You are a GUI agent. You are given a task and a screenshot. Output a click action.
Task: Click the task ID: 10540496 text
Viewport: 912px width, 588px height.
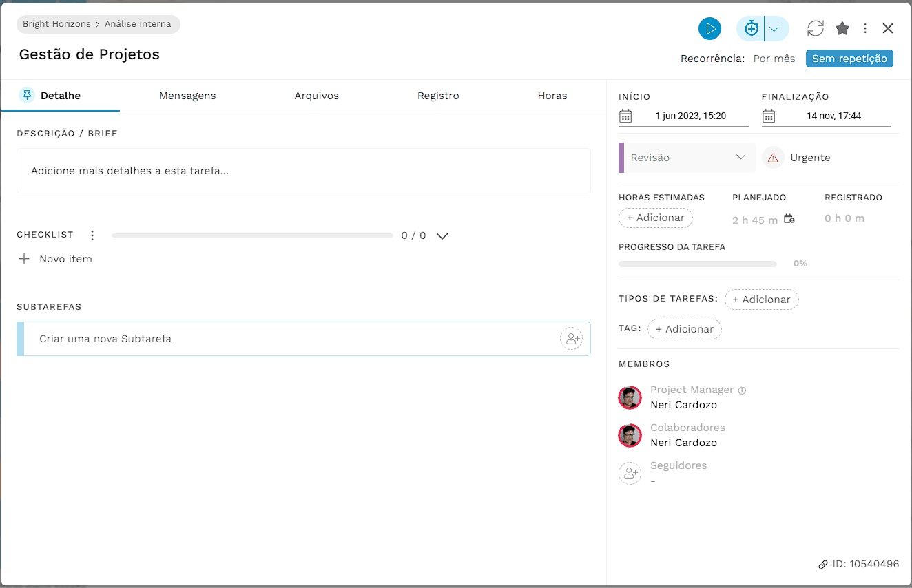click(x=866, y=564)
